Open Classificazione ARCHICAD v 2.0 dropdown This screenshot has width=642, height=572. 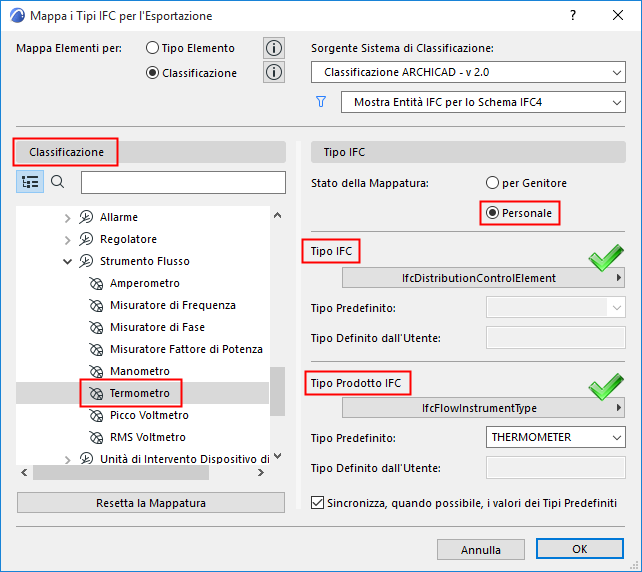468,72
